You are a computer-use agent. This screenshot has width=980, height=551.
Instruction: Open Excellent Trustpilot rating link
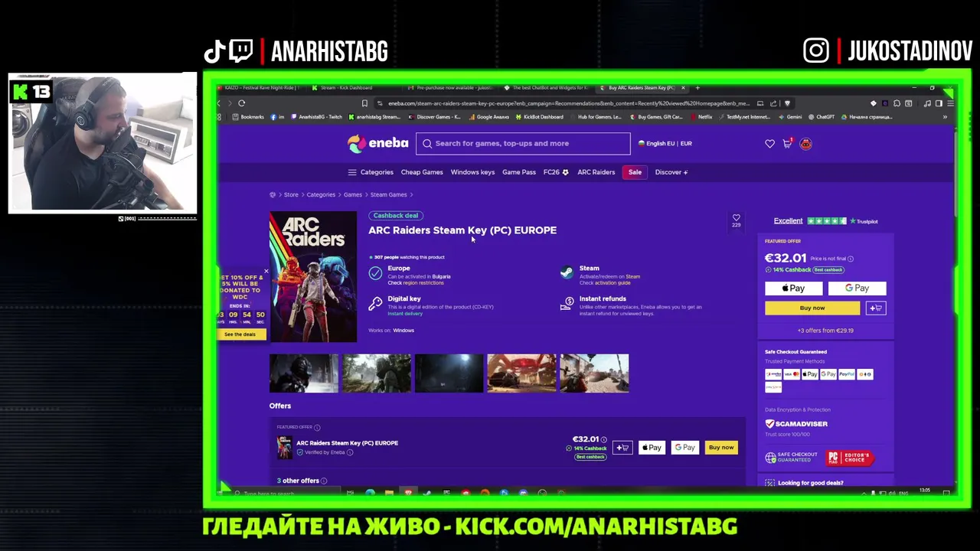click(788, 221)
